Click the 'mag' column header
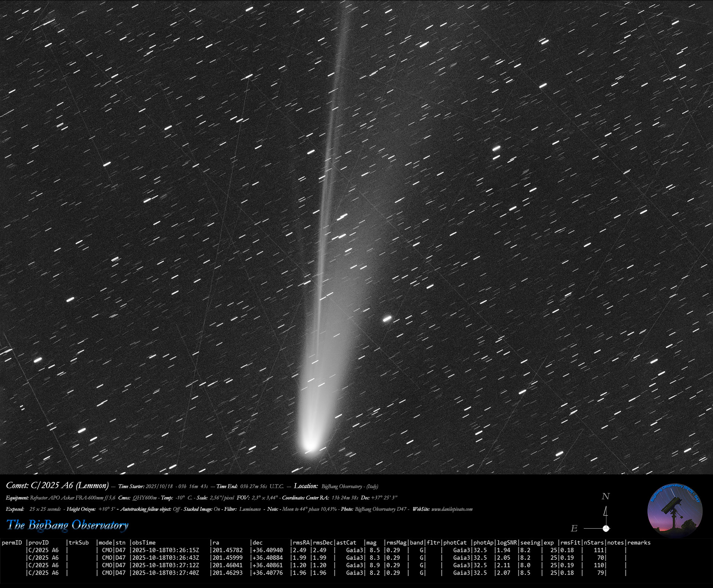Screen dimensions: 713x588 click(x=371, y=543)
